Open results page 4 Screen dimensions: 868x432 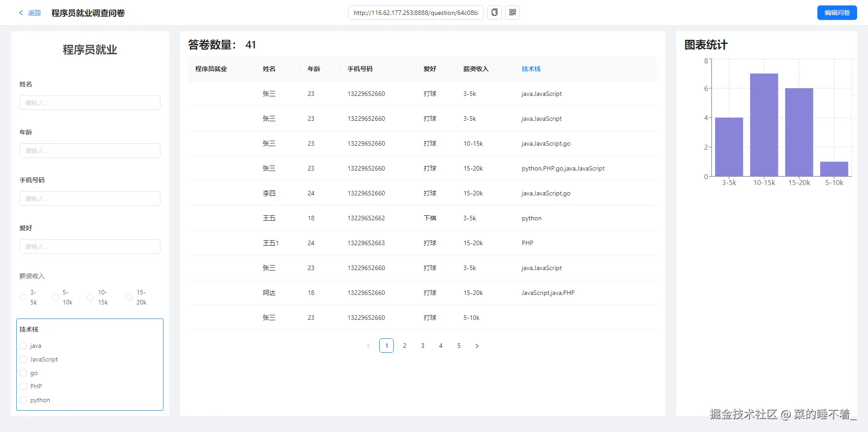point(441,346)
